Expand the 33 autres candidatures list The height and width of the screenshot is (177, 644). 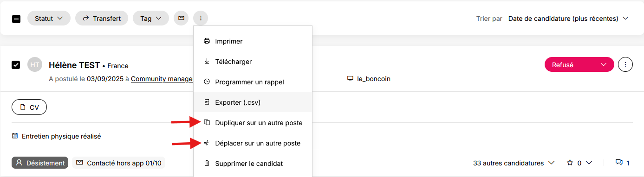(514, 163)
